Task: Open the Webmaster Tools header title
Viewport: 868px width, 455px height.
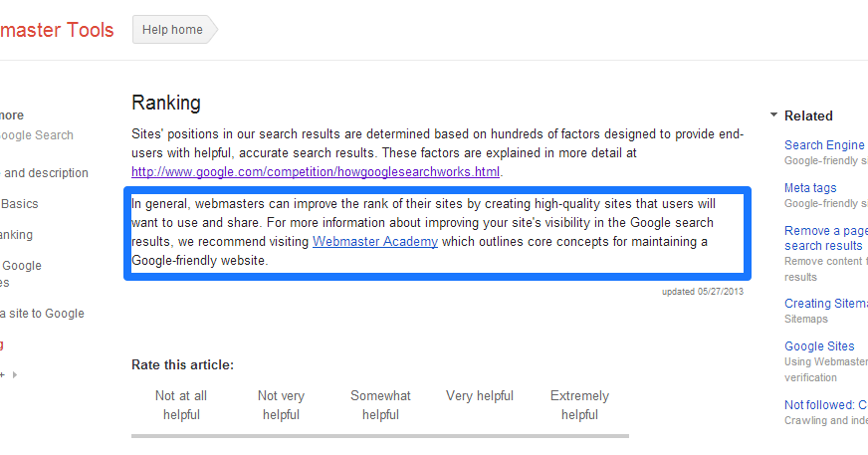Action: click(x=57, y=30)
